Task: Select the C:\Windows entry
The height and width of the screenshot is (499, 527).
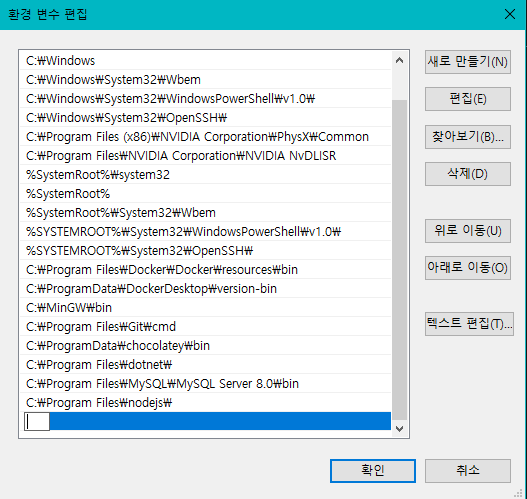Action: click(205, 61)
